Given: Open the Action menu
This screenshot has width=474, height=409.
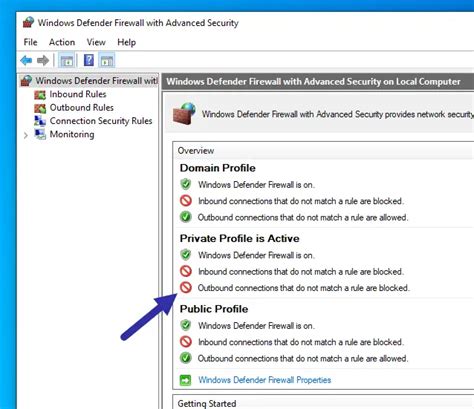Looking at the screenshot, I should [x=62, y=42].
